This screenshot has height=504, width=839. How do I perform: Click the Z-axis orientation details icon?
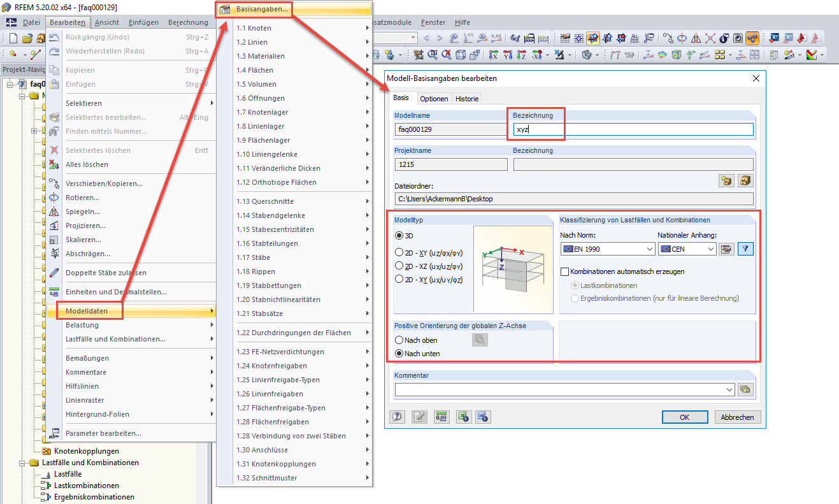(480, 340)
